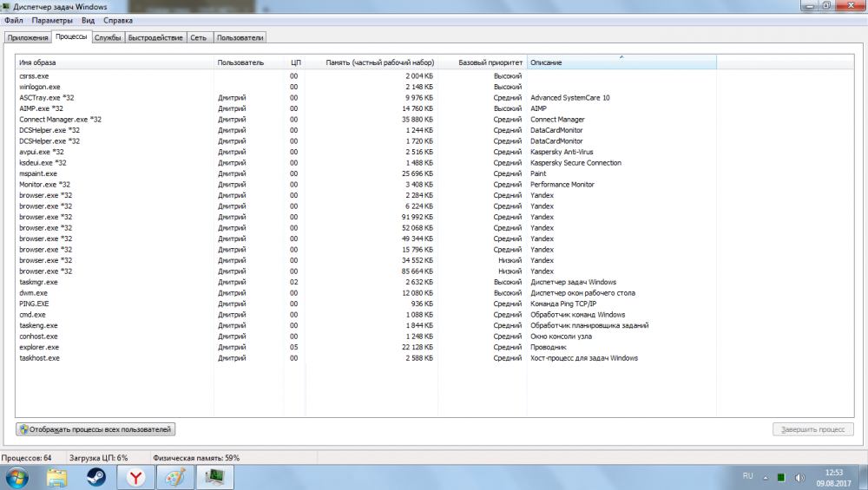Launch Steam from the taskbar
Screen dimensions: 868x490
pyautogui.click(x=95, y=477)
